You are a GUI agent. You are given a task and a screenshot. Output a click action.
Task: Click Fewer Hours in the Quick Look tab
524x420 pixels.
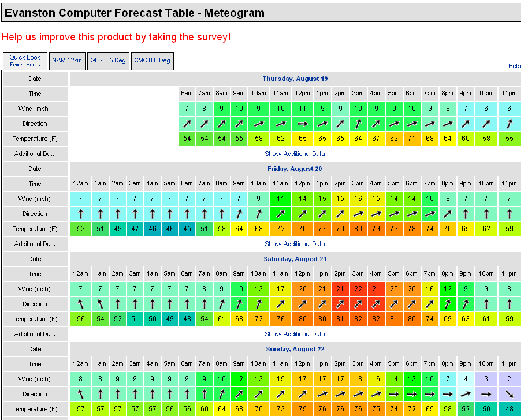click(x=25, y=65)
